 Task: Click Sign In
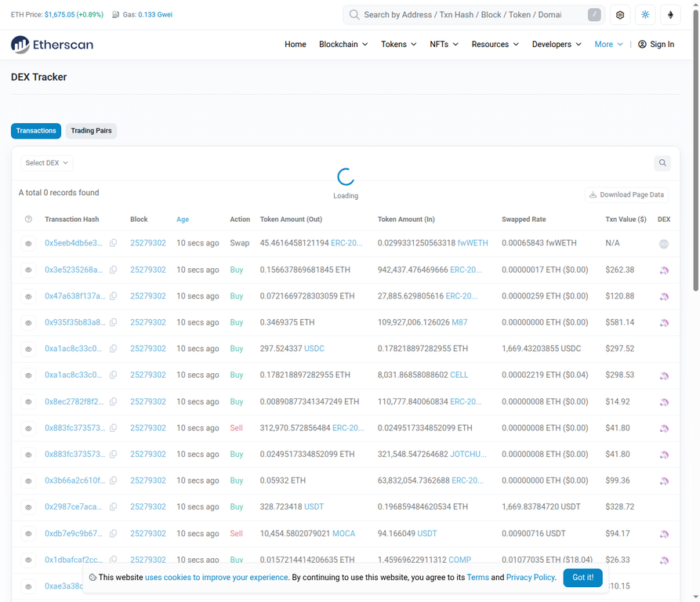656,44
